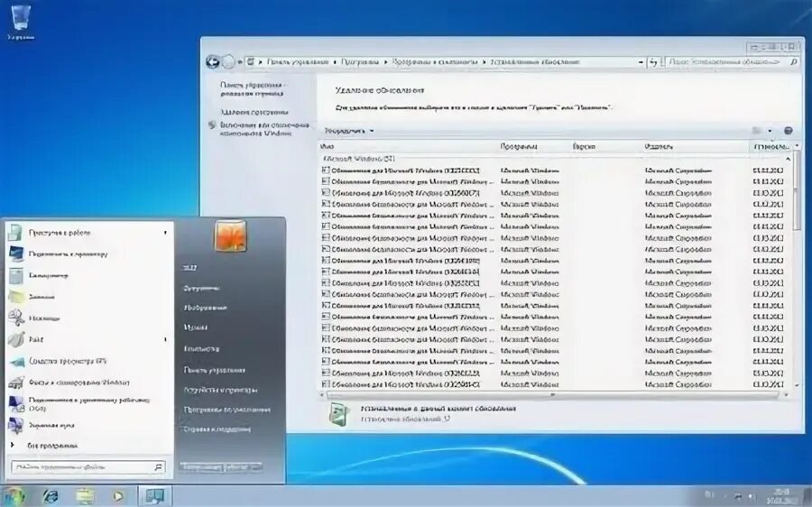Open Help and Support in the Start menu

[217, 429]
